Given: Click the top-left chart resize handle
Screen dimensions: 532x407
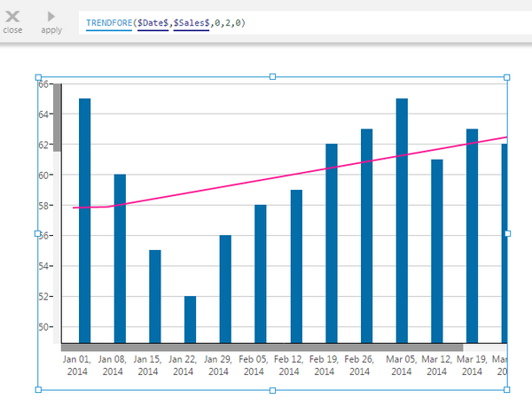Looking at the screenshot, I should coord(38,77).
